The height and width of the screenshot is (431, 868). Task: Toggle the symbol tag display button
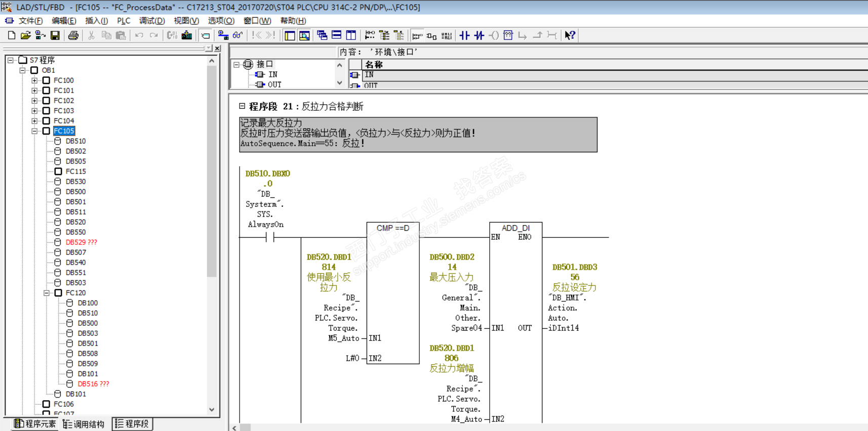click(205, 35)
